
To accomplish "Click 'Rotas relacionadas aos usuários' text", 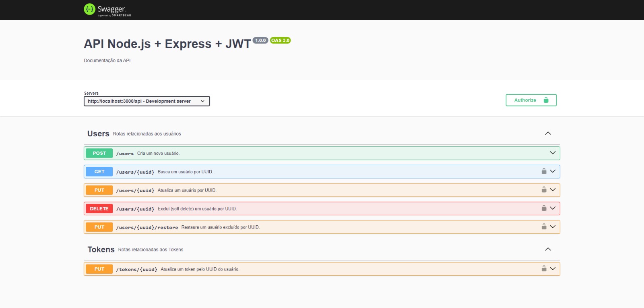I will 147,134.
